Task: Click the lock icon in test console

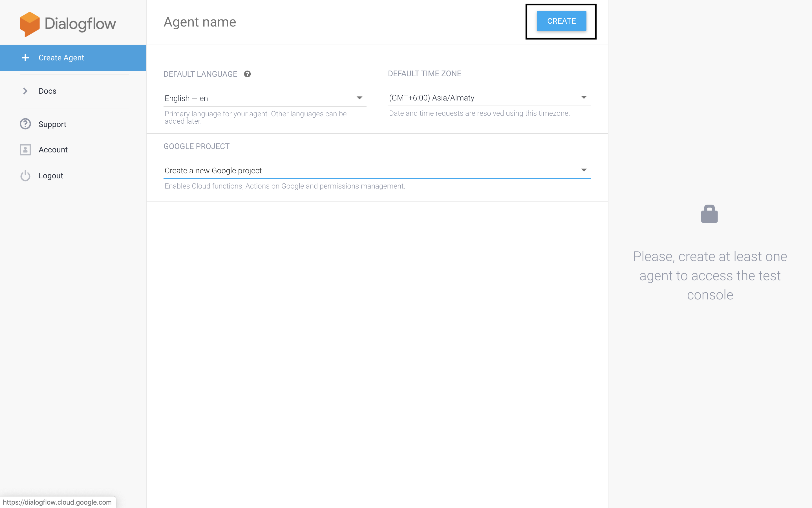Action: coord(709,214)
